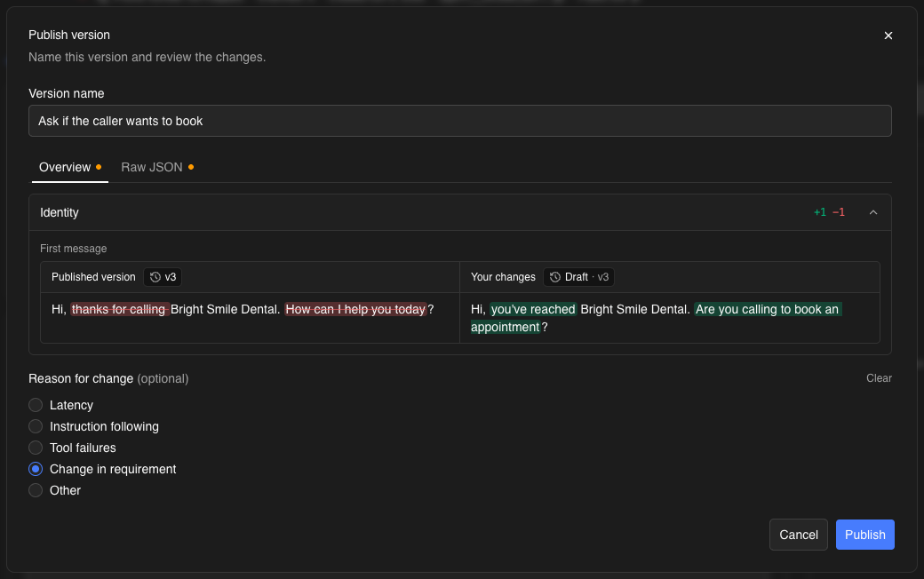This screenshot has width=924, height=579.
Task: Switch to the Overview tab
Action: click(69, 167)
